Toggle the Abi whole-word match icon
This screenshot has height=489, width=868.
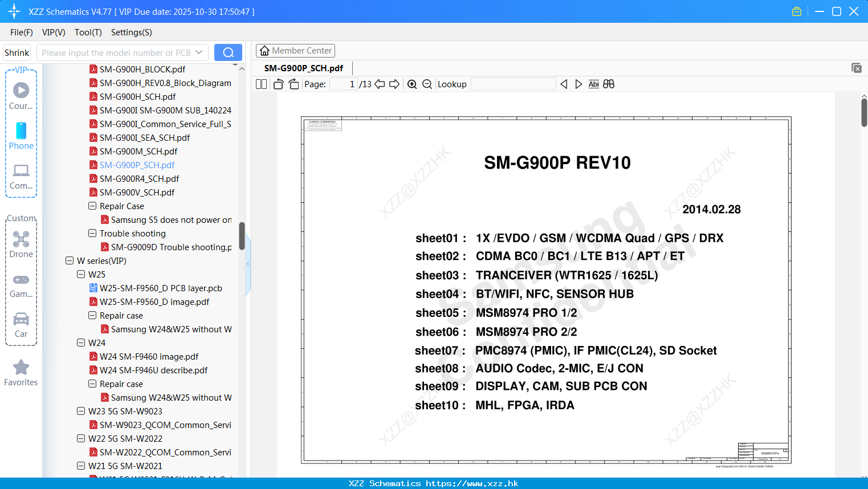click(593, 84)
